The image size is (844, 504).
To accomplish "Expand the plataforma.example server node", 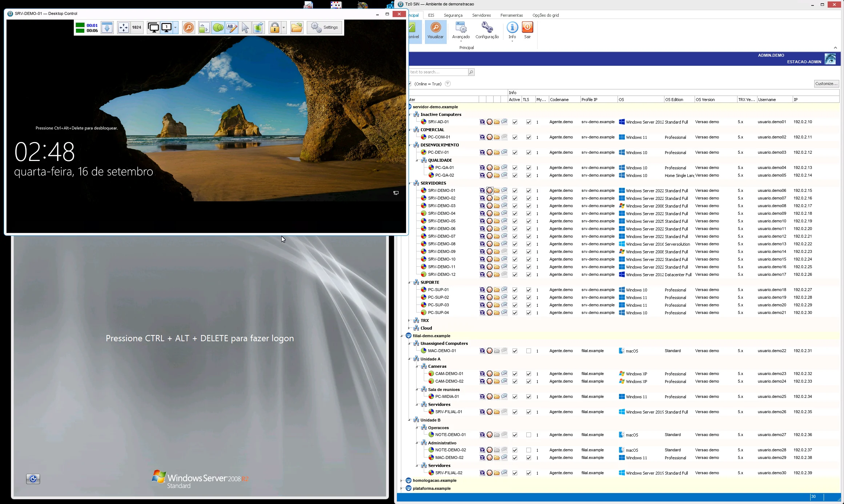I will (x=402, y=488).
